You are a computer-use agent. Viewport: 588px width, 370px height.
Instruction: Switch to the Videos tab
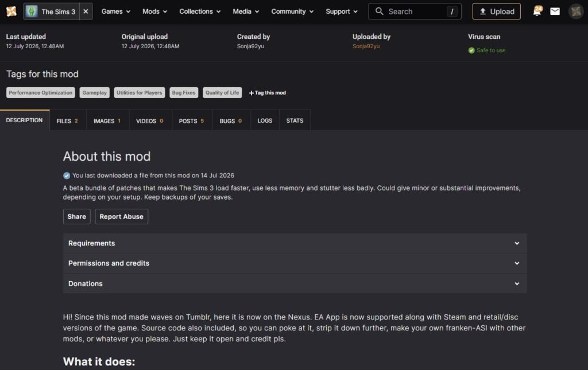tap(150, 120)
